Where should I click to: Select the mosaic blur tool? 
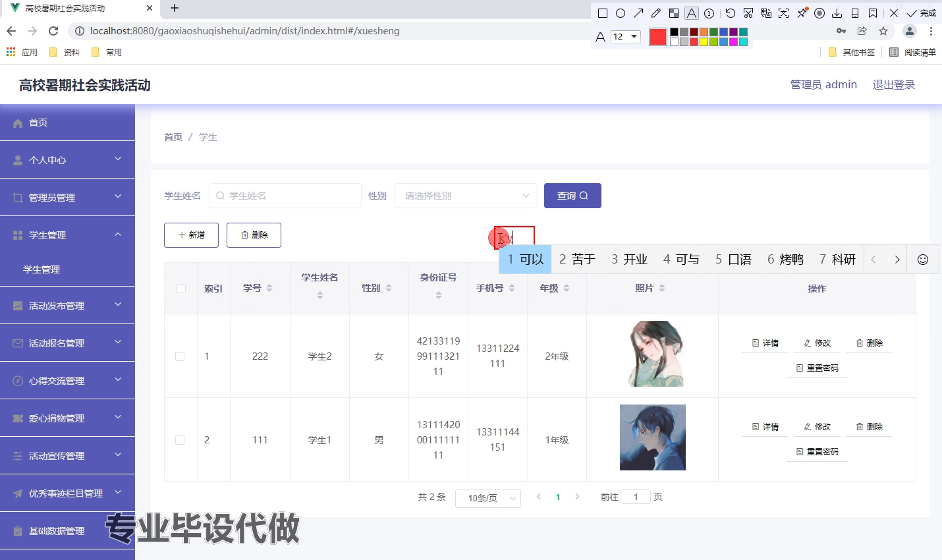pyautogui.click(x=674, y=13)
